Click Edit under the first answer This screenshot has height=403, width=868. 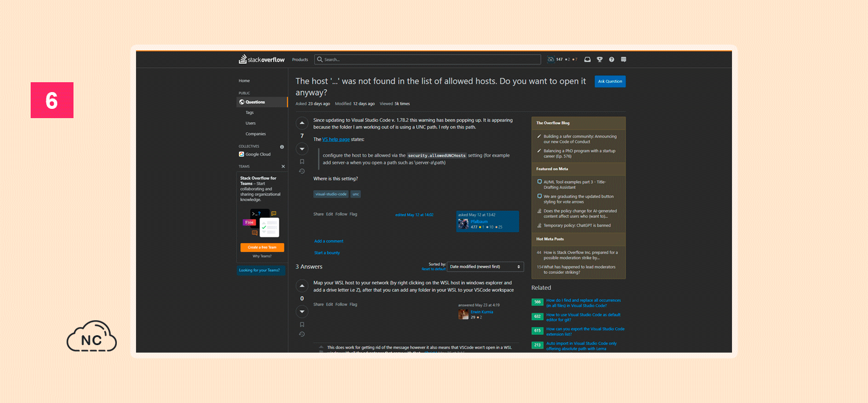point(329,304)
